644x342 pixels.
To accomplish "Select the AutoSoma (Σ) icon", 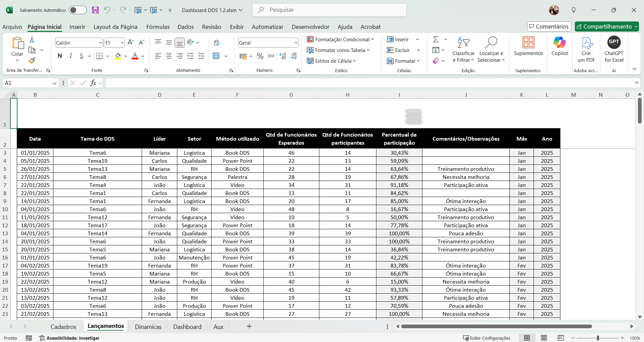I will click(x=435, y=39).
